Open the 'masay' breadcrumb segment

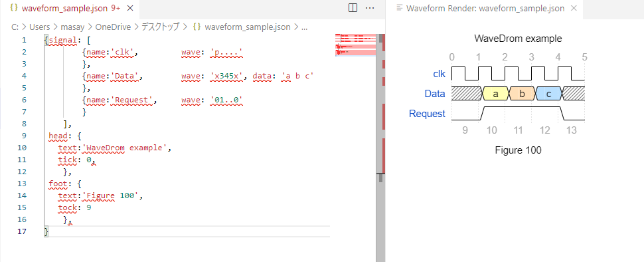click(x=72, y=27)
